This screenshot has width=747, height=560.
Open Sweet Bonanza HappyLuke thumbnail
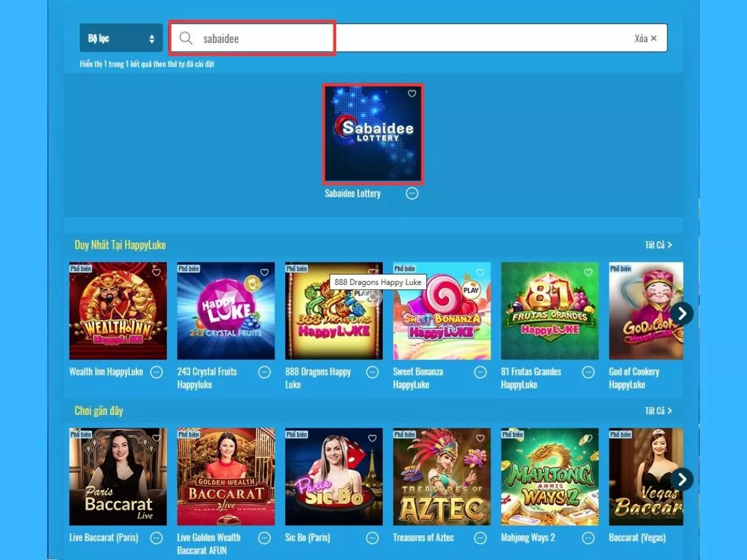pos(442,310)
